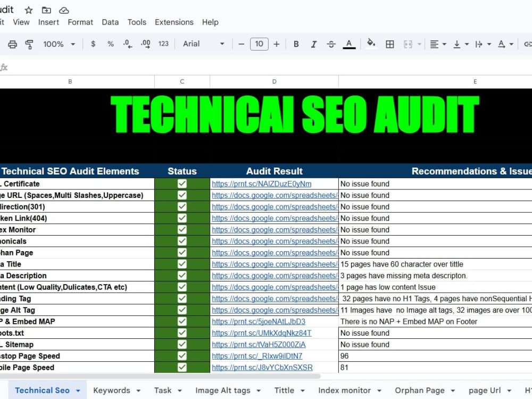Open the zoom 100% dropdown
The height and width of the screenshot is (399, 532).
[x=59, y=44]
